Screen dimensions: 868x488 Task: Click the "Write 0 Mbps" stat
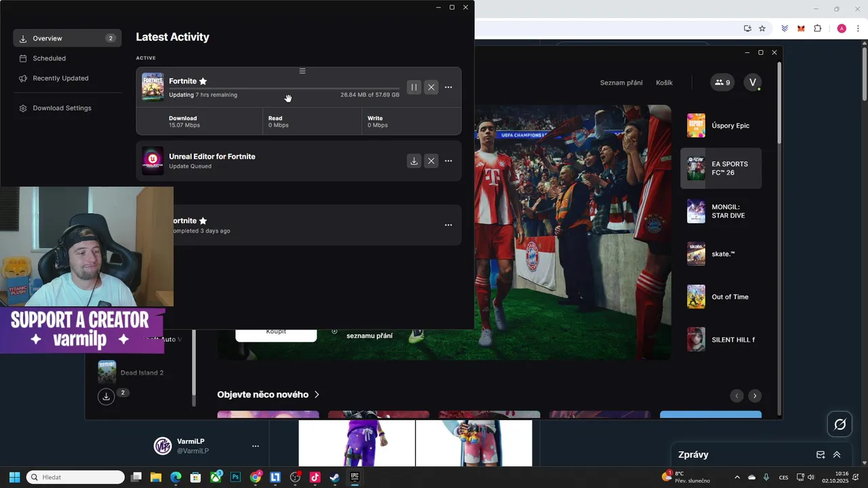tap(378, 121)
